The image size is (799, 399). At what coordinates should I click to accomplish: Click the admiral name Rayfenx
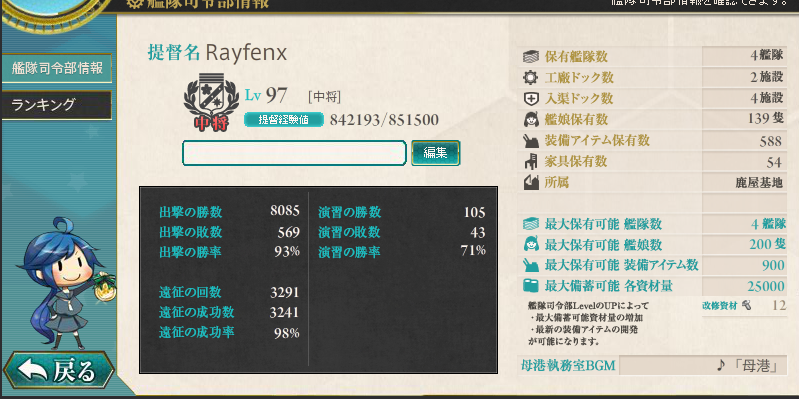[x=246, y=52]
